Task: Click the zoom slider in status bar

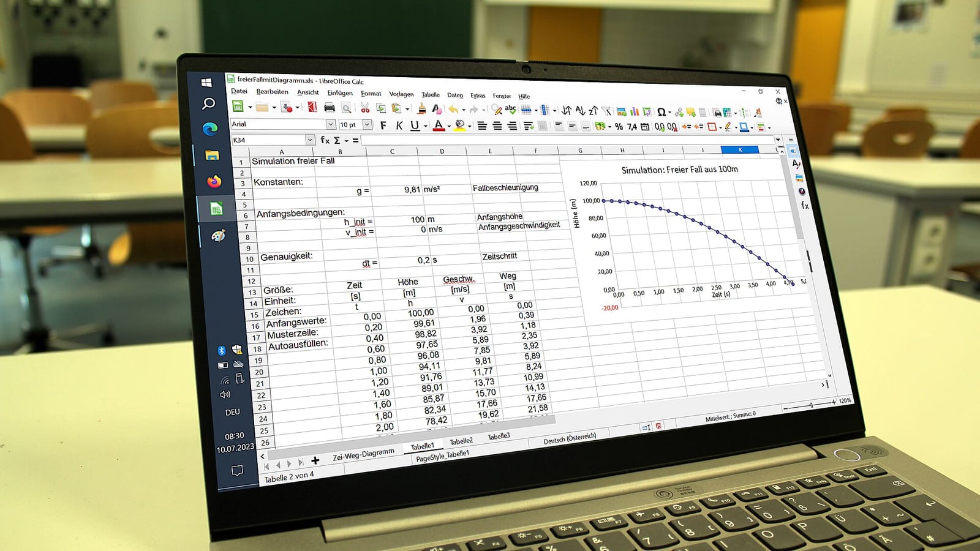Action: (811, 405)
